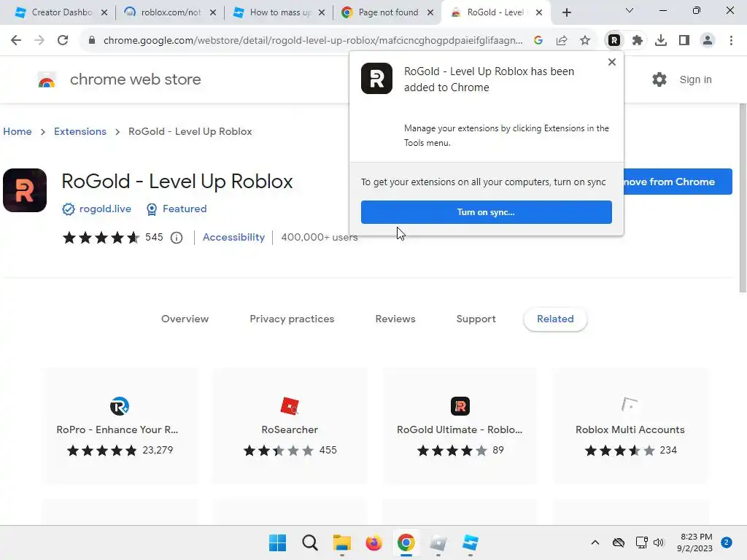This screenshot has height=560, width=747.
Task: Go back to the previous page
Action: coord(16,41)
